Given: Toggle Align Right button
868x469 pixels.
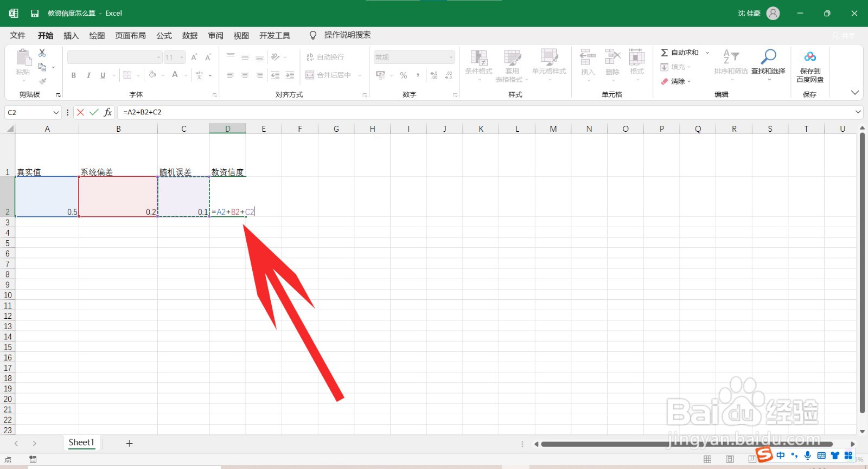Looking at the screenshot, I should click(260, 75).
